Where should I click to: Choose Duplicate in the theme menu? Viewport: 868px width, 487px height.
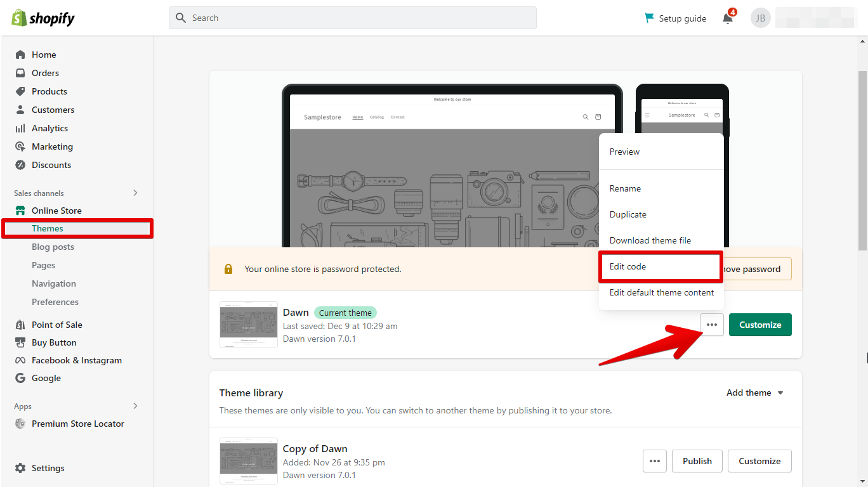628,214
